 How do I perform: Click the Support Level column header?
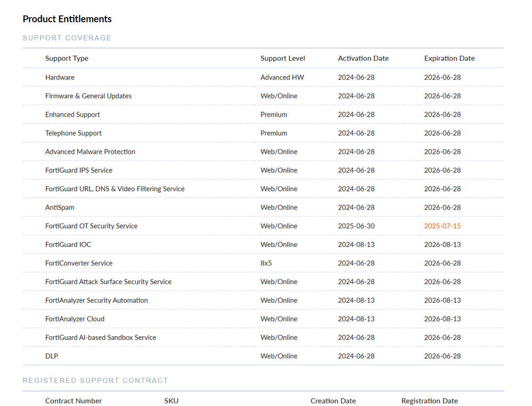click(x=283, y=59)
